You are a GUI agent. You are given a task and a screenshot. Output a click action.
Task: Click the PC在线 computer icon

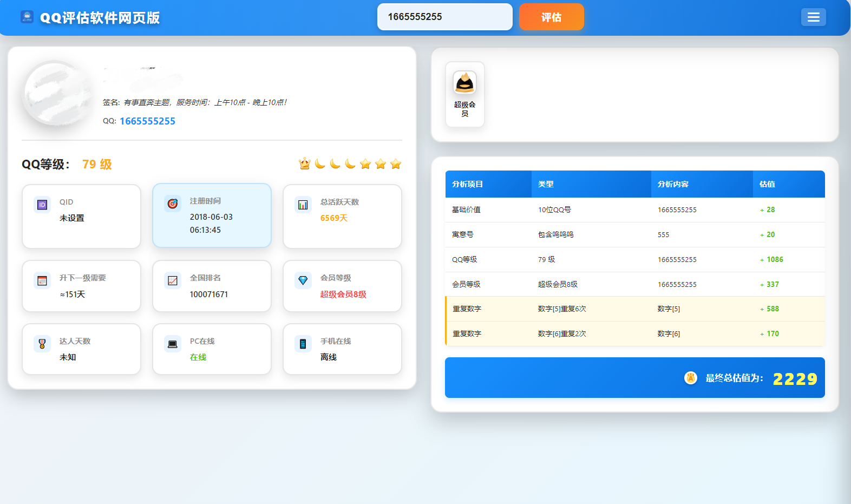pos(173,344)
